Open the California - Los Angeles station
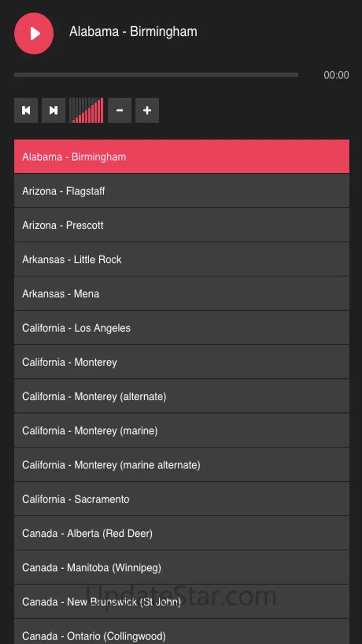 tap(181, 328)
